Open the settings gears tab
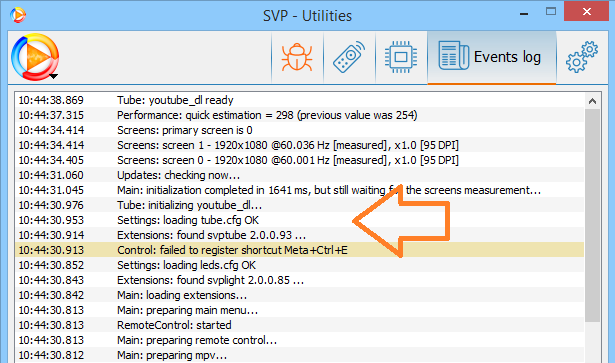Screen dimensions: 615x363 [x=582, y=57]
